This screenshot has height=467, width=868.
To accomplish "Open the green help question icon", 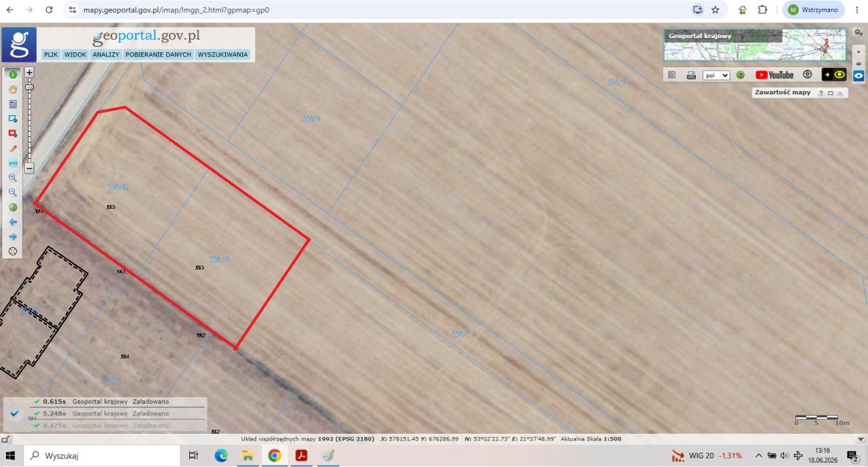I will coord(741,75).
